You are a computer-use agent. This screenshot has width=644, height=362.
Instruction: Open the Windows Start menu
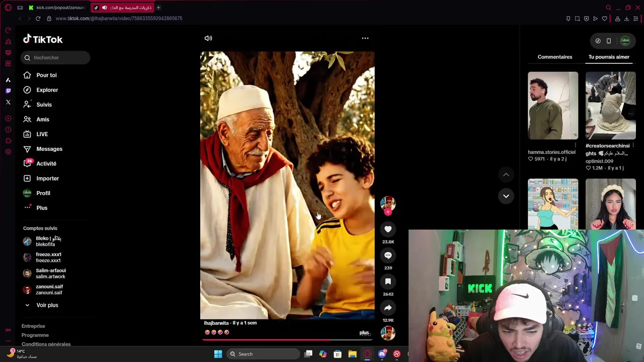click(x=218, y=354)
